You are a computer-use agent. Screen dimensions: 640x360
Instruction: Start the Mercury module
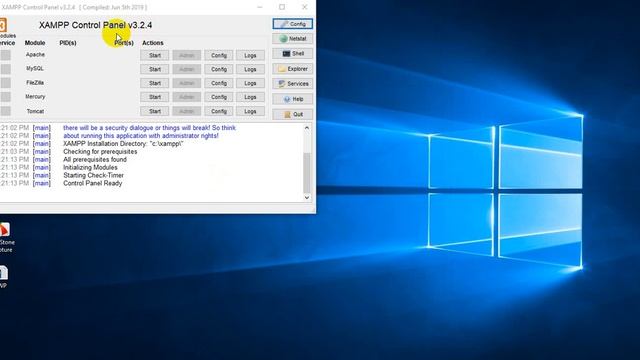pyautogui.click(x=155, y=97)
